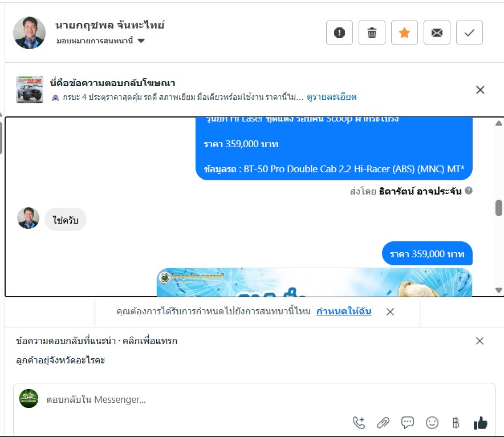Viewport: 504px width, 437px height.
Task: Toggle the orange star follow-up marker
Action: point(404,33)
